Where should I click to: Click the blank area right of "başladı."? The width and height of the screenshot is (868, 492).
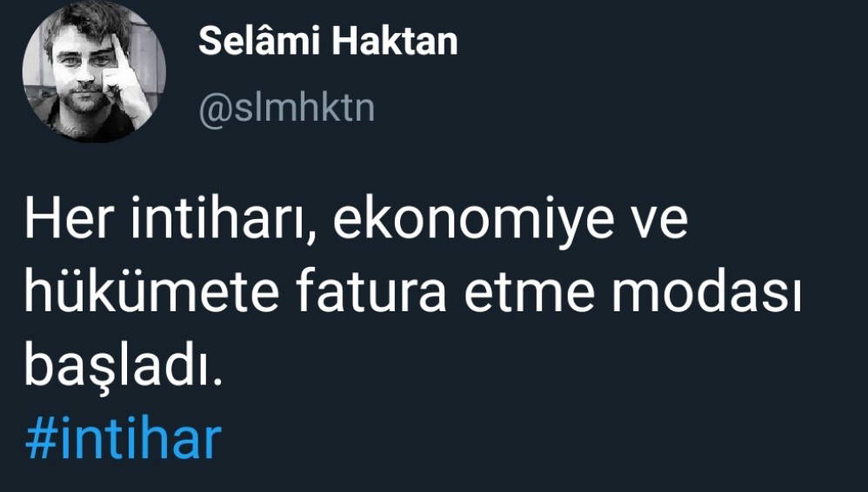(x=522, y=369)
